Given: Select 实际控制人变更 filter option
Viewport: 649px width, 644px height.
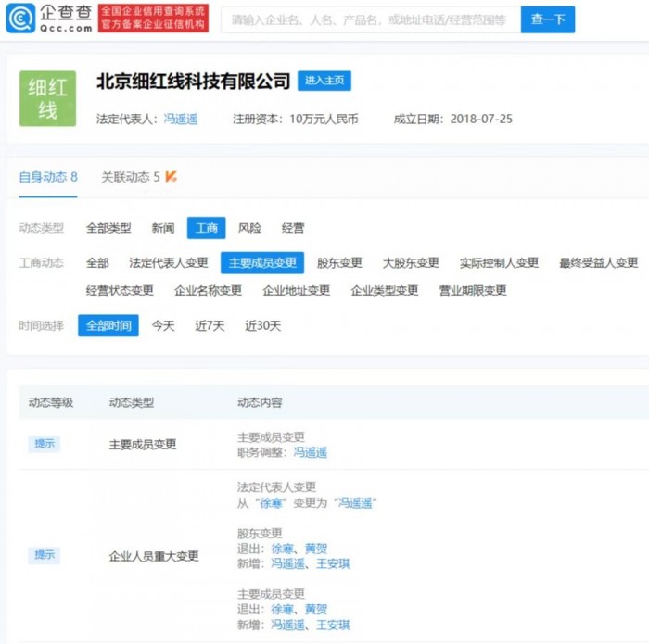Looking at the screenshot, I should click(499, 263).
